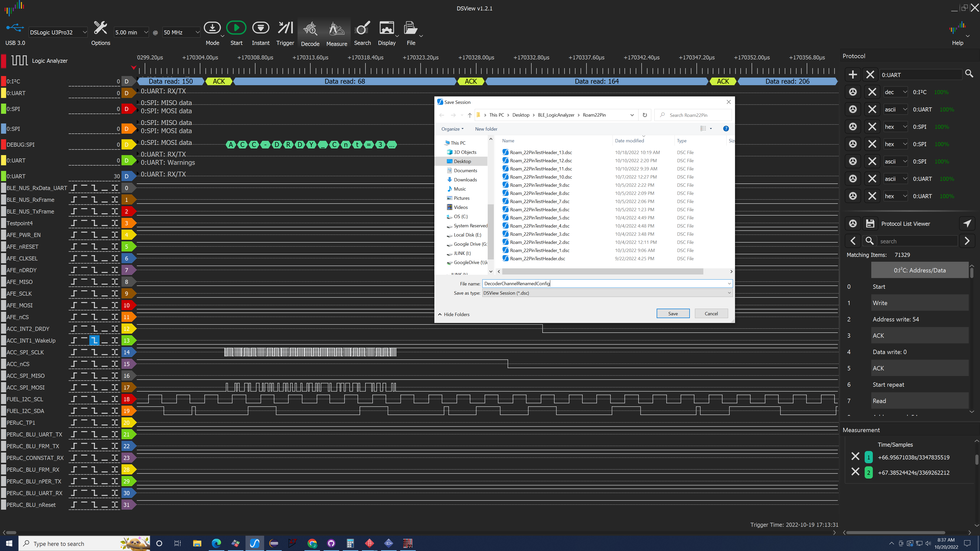
Task: Open the sample rate dropdown showing 50 MHz
Action: click(x=181, y=32)
